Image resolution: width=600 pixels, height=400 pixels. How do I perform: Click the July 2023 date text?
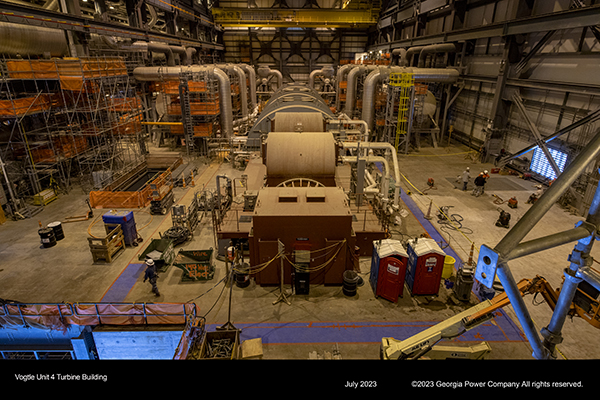click(x=360, y=384)
